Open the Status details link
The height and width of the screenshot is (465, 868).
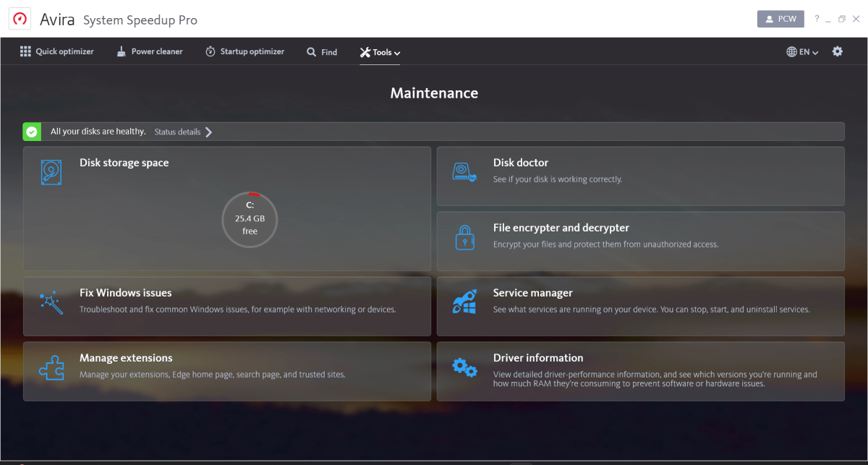[178, 132]
